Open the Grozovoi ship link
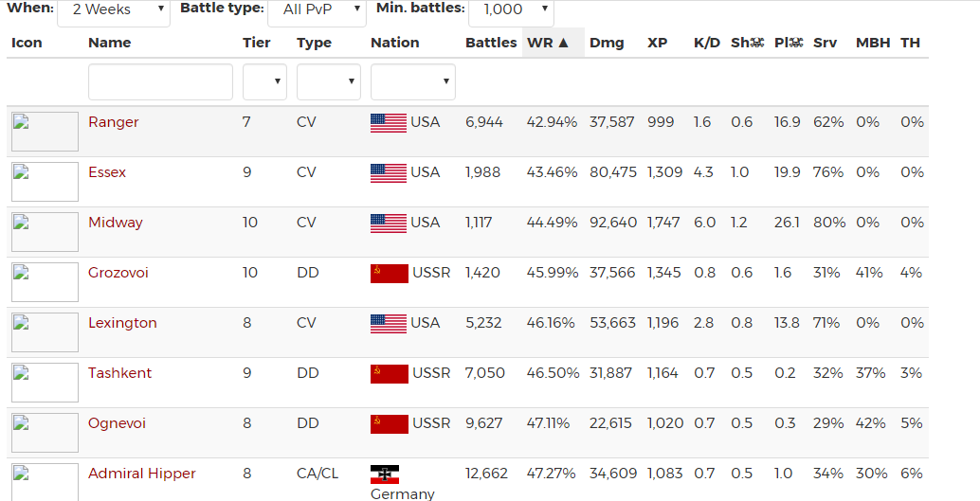The width and height of the screenshot is (980, 501). tap(118, 273)
